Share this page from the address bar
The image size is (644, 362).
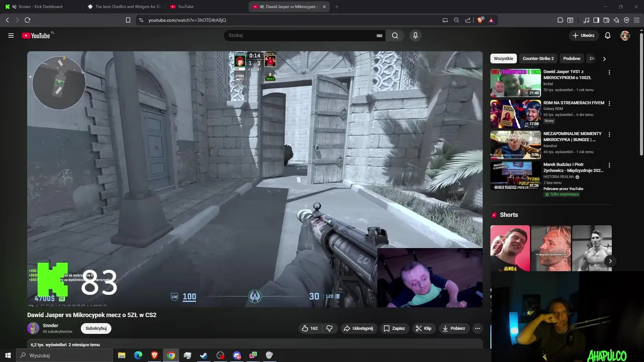468,20
